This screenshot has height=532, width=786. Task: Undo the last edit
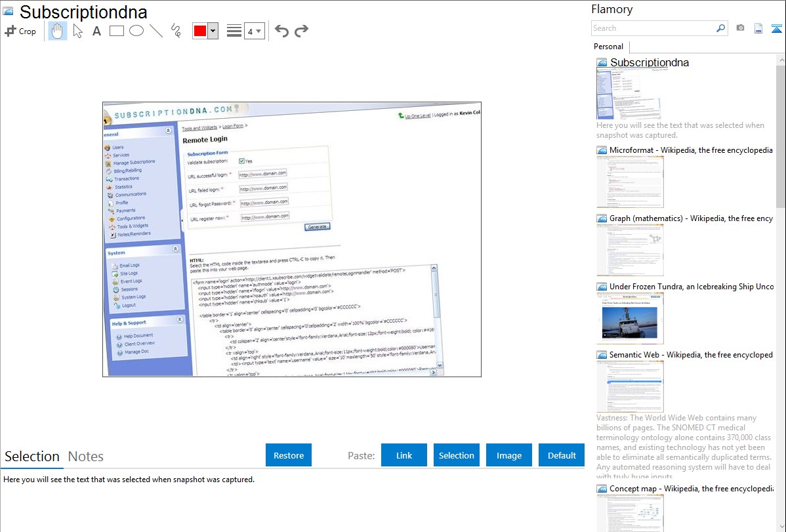click(281, 31)
